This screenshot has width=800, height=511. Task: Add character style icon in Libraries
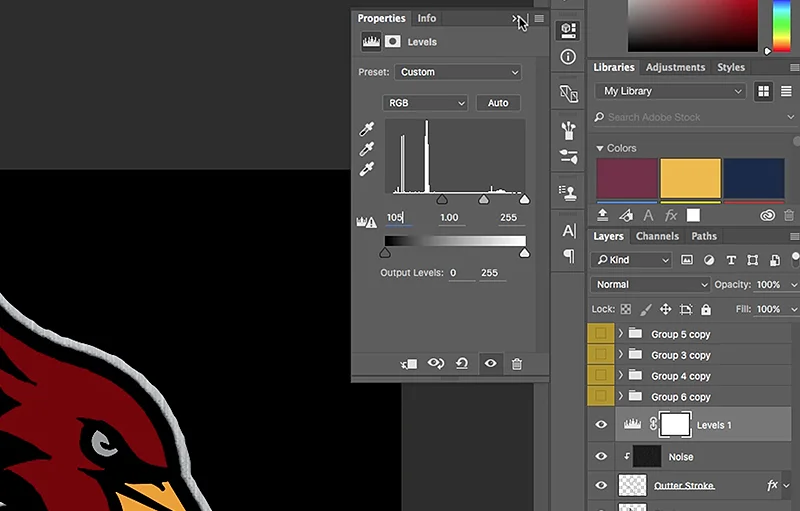point(648,216)
